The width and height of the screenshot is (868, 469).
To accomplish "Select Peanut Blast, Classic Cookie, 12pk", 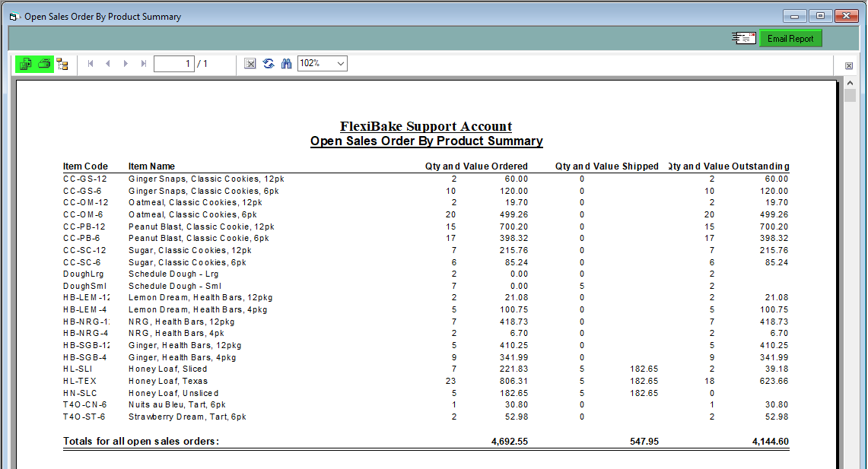I will click(202, 227).
